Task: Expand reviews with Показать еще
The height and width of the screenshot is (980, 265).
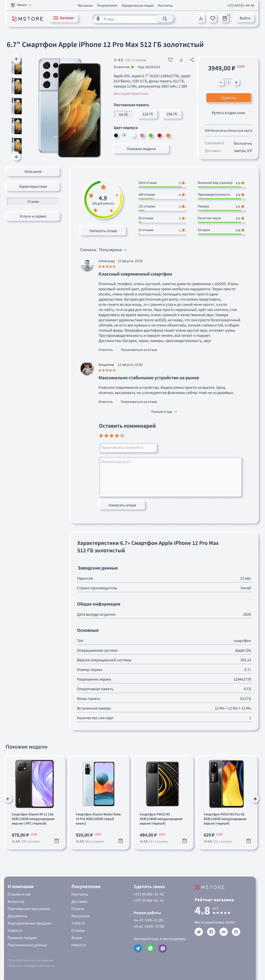Action: tap(164, 411)
